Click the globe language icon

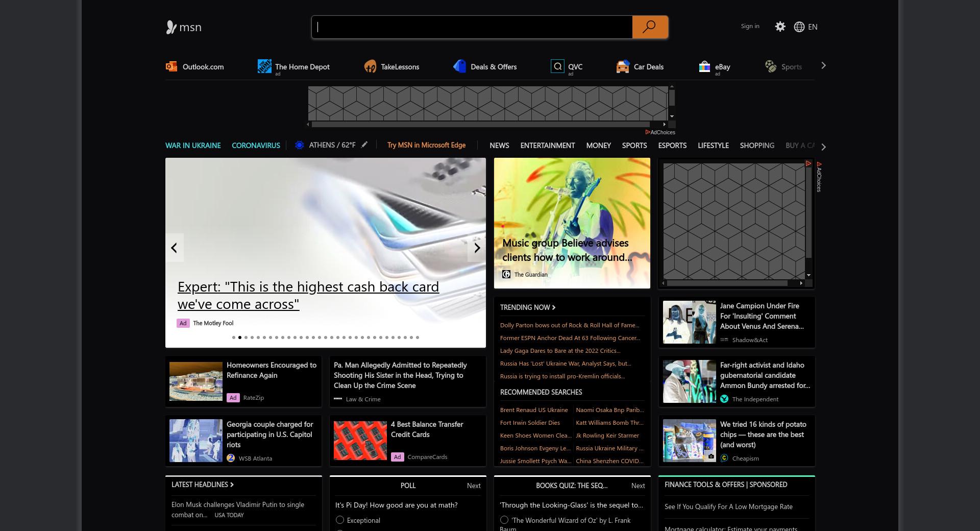(x=799, y=27)
